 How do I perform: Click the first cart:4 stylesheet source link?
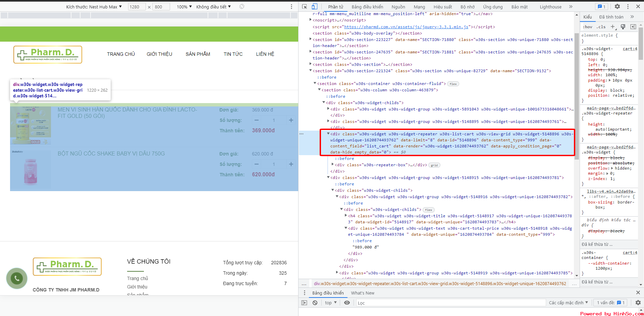point(630,49)
